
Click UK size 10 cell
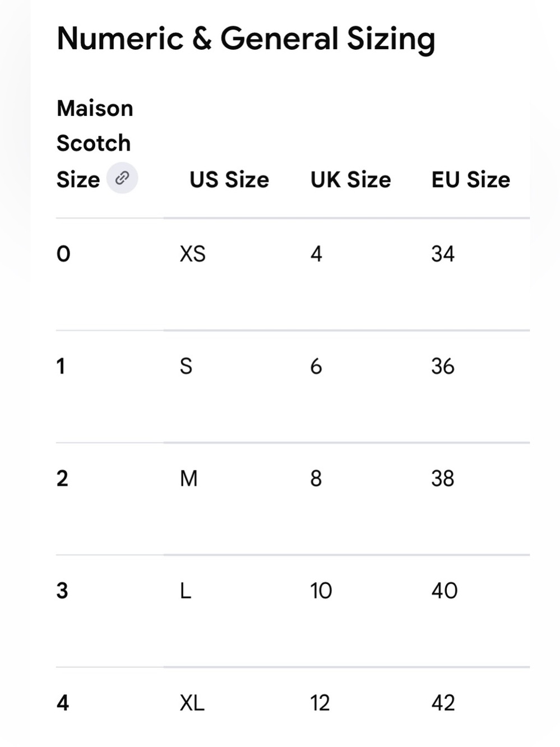[x=321, y=591]
